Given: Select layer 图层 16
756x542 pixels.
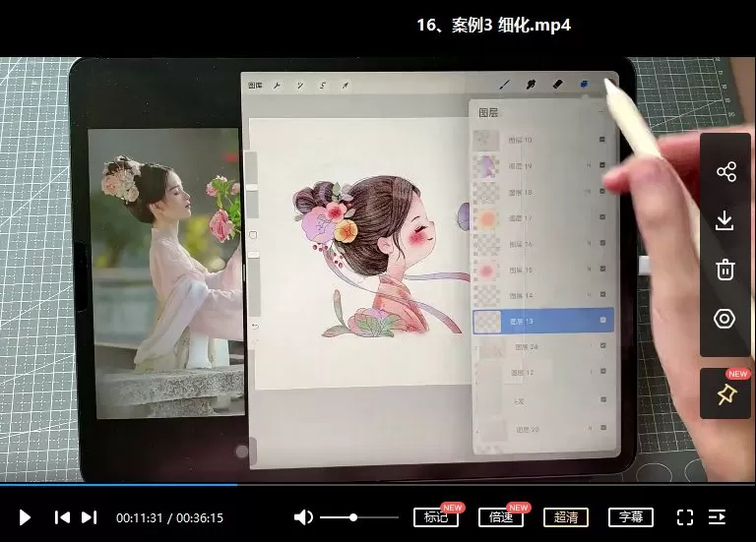Looking at the screenshot, I should click(542, 244).
